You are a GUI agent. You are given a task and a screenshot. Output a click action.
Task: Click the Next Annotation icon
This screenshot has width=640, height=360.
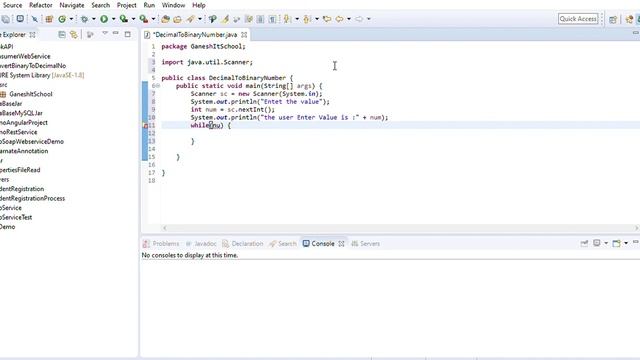pyautogui.click(x=288, y=19)
